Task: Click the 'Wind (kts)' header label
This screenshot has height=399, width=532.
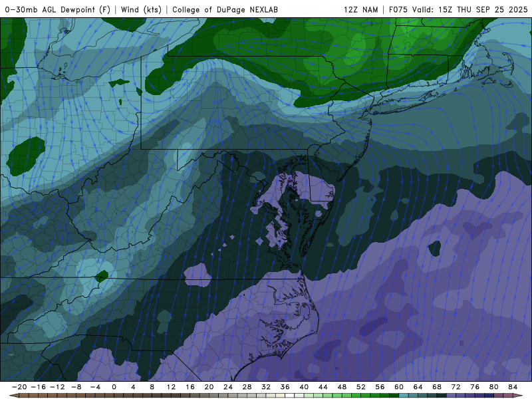Action: point(141,9)
